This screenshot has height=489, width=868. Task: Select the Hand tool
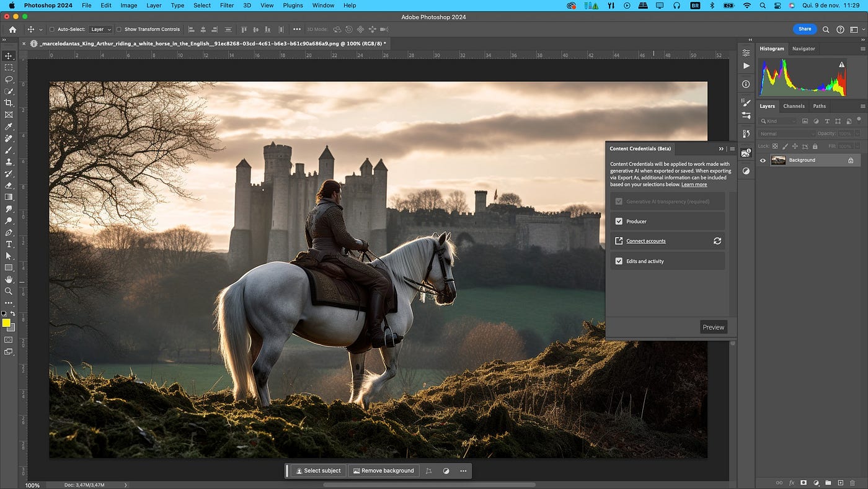pyautogui.click(x=9, y=279)
